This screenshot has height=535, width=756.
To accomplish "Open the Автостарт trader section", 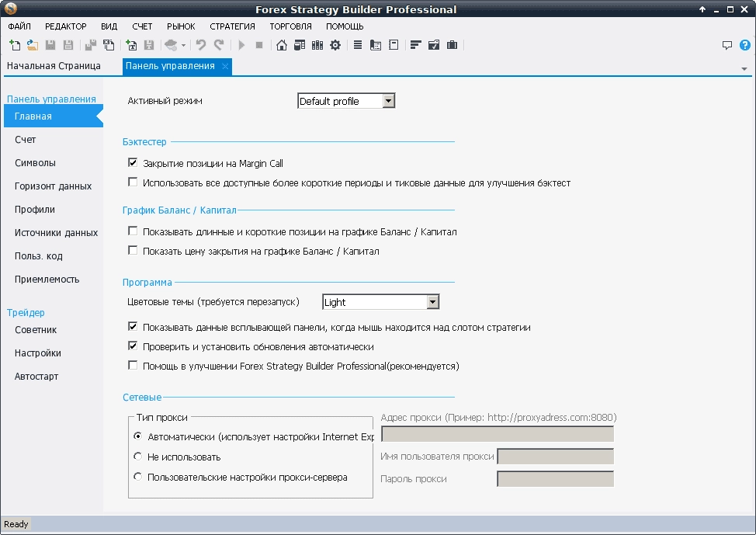I will coord(36,377).
